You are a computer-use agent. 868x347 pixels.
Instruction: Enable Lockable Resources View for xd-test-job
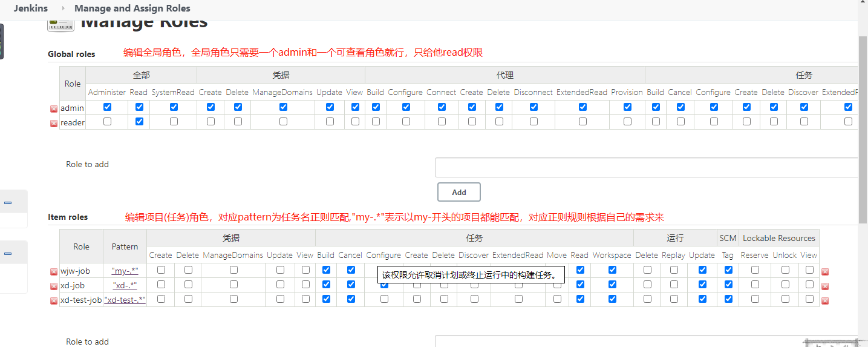tap(809, 299)
